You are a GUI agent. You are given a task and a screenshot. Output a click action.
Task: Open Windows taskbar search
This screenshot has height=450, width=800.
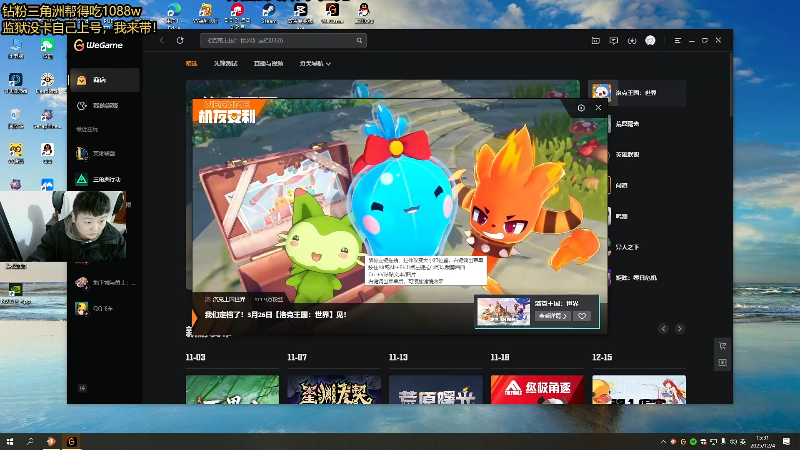[30, 441]
